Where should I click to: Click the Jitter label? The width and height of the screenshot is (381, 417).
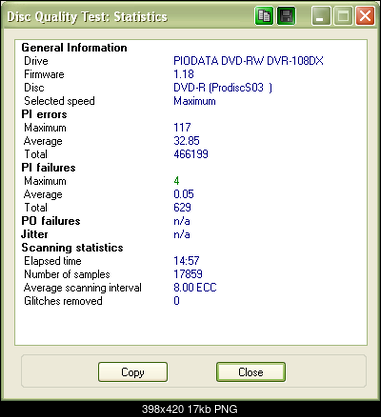coord(34,234)
